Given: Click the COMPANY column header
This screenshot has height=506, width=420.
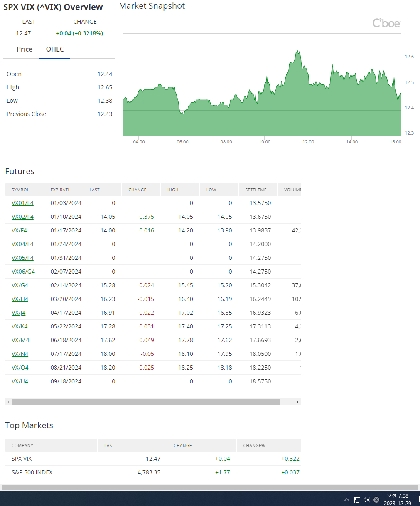Looking at the screenshot, I should coord(51,445).
